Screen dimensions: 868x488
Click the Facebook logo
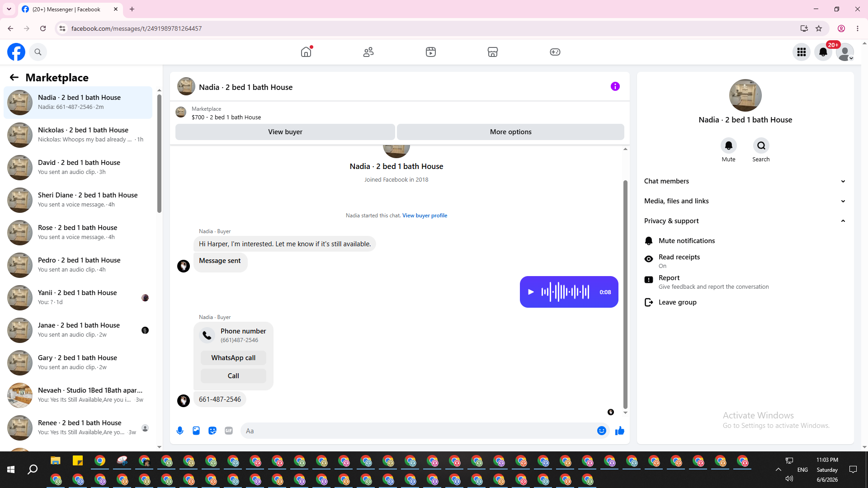pos(16,52)
